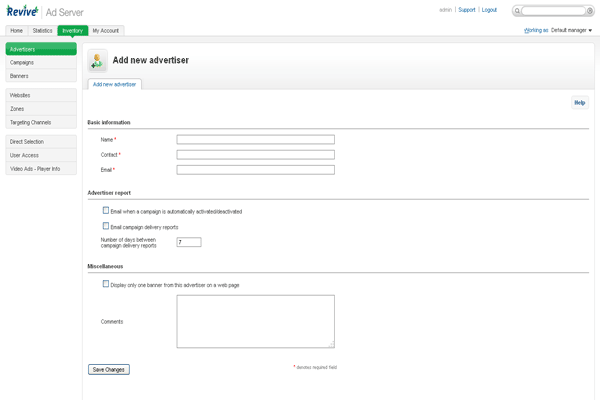Select Campaigns in the sidebar
The image size is (600, 400).
pyautogui.click(x=22, y=62)
